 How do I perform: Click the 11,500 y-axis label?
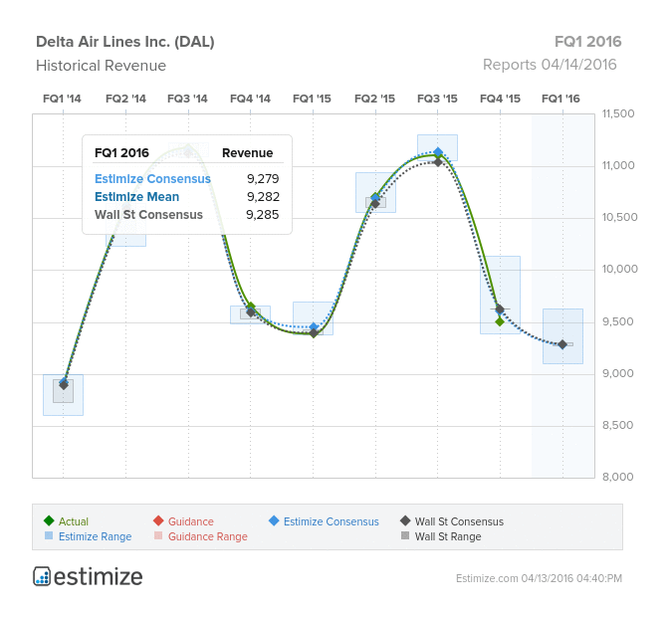pyautogui.click(x=618, y=113)
